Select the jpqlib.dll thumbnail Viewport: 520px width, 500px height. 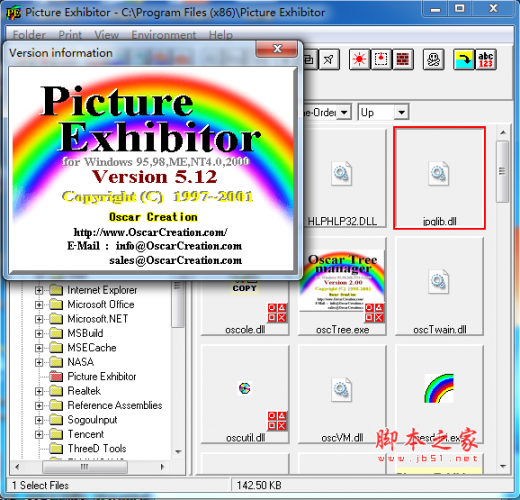point(439,178)
